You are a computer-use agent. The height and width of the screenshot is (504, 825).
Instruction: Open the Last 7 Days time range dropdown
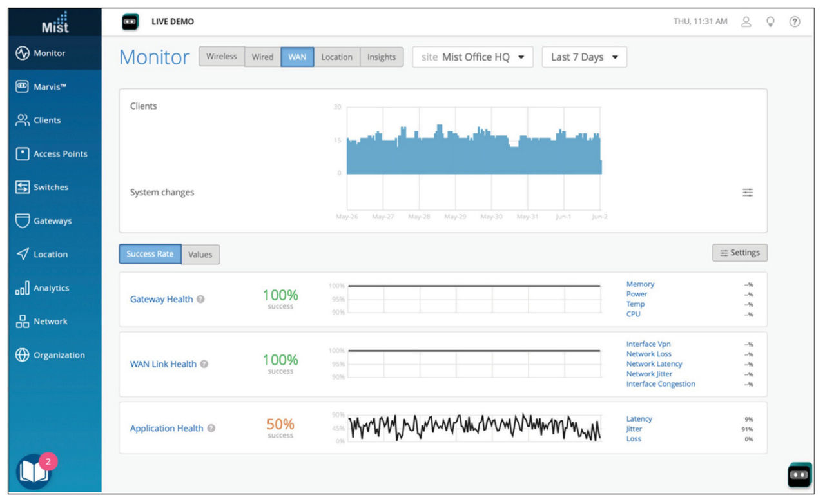point(584,57)
